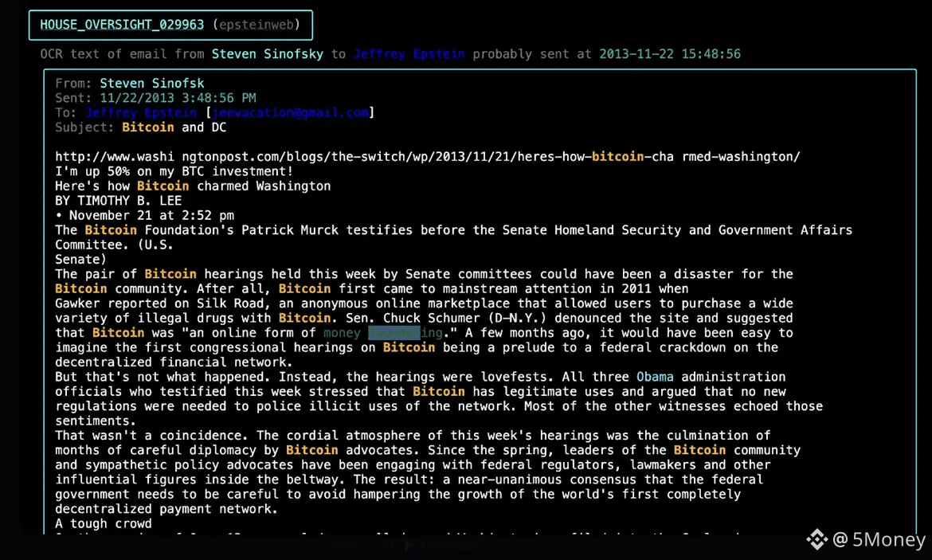Viewport: 932px width, 560px height.
Task: Select Jeffrey Epstein in the To field
Action: [x=141, y=112]
